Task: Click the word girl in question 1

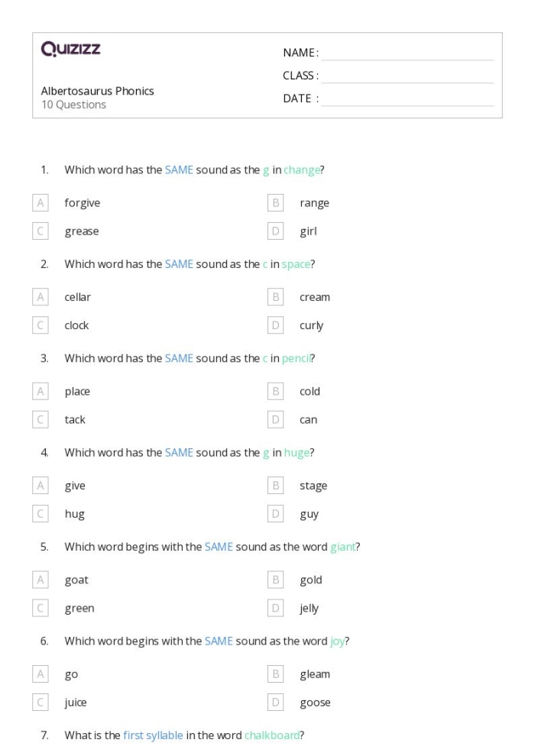Action: point(308,231)
